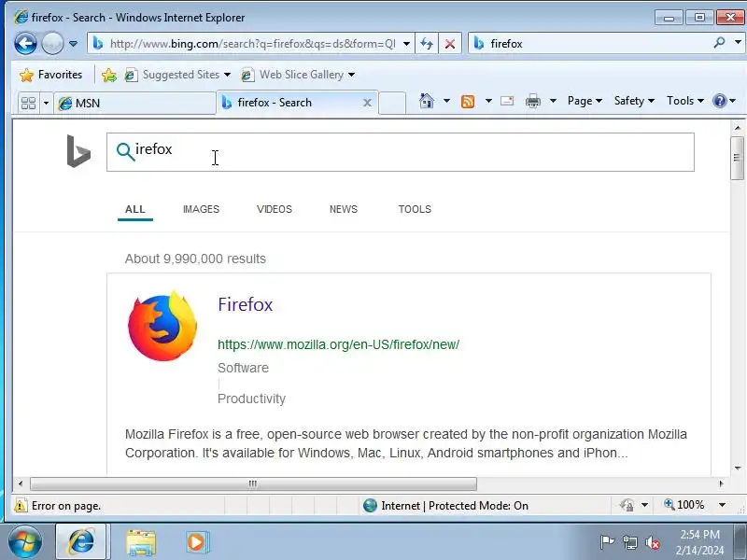Click the Bing page search input field
The height and width of the screenshot is (560, 747).
pyautogui.click(x=401, y=152)
